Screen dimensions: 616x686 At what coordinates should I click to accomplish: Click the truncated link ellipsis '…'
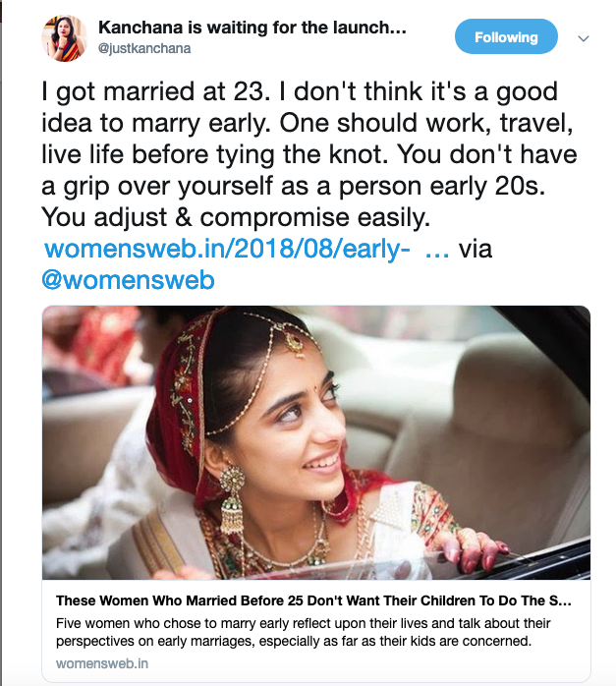(x=437, y=249)
